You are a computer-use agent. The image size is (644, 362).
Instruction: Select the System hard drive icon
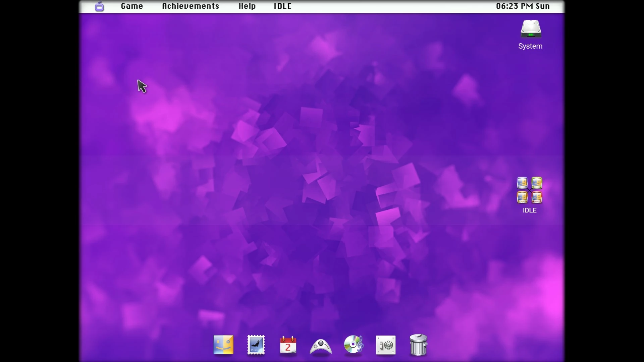[531, 29]
